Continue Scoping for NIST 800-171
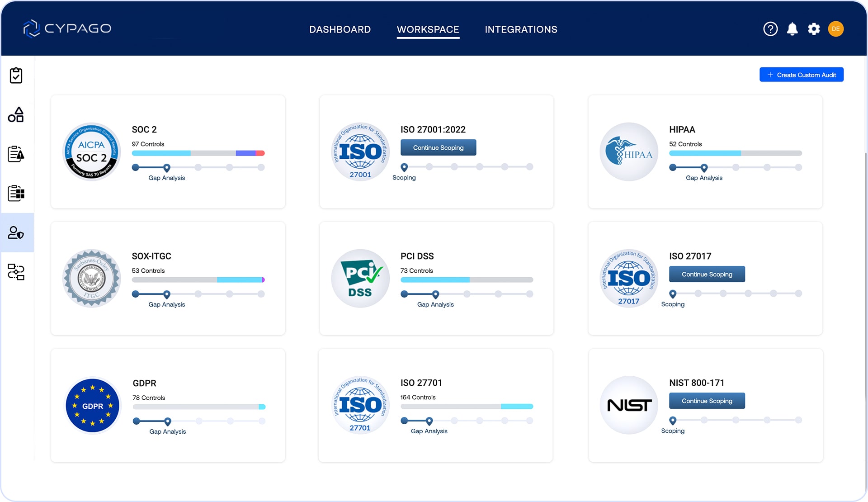868x502 pixels. point(707,401)
